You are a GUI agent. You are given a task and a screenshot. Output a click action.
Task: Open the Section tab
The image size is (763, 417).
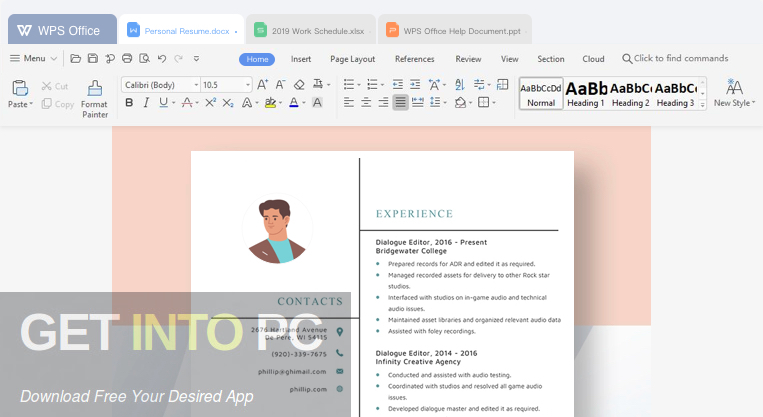[551, 59]
